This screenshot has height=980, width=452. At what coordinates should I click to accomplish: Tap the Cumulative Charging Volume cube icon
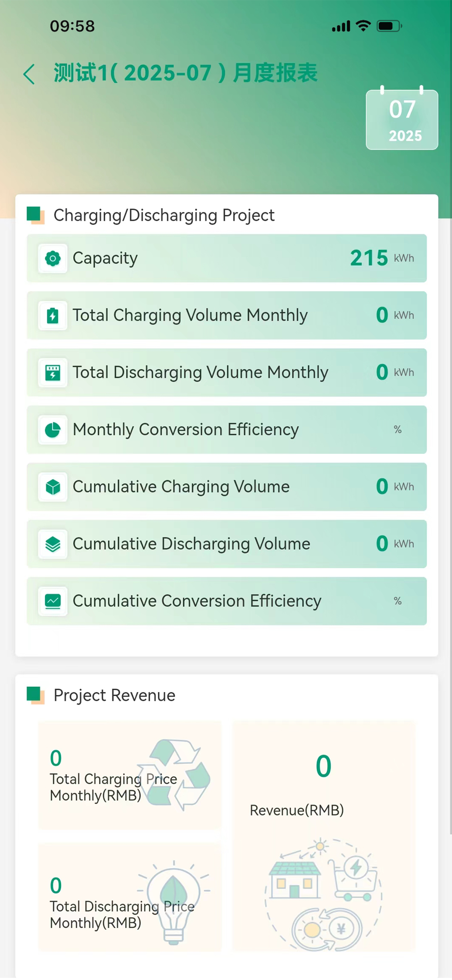(x=53, y=487)
